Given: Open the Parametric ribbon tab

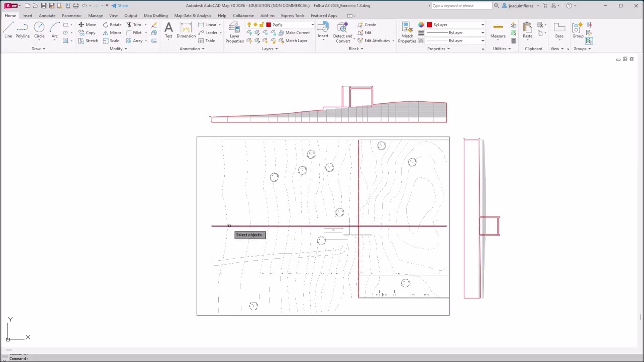Looking at the screenshot, I should pos(71,16).
